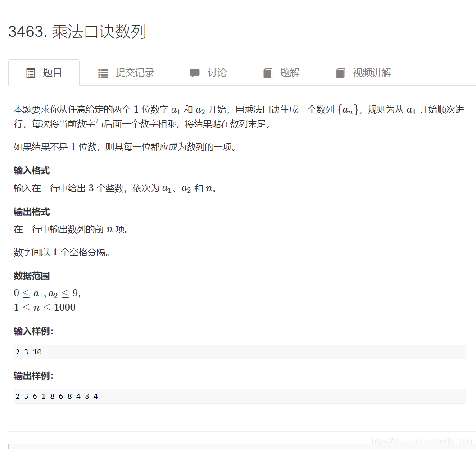Open the 题解 tab

point(281,73)
